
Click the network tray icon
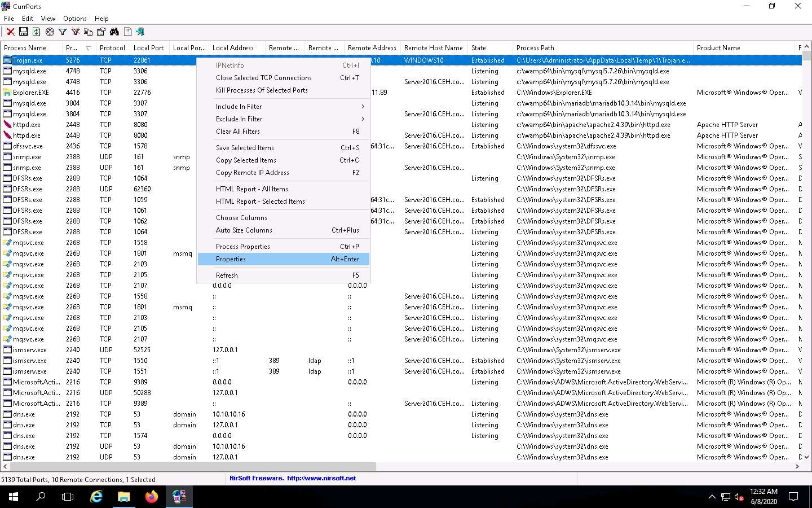click(x=726, y=497)
